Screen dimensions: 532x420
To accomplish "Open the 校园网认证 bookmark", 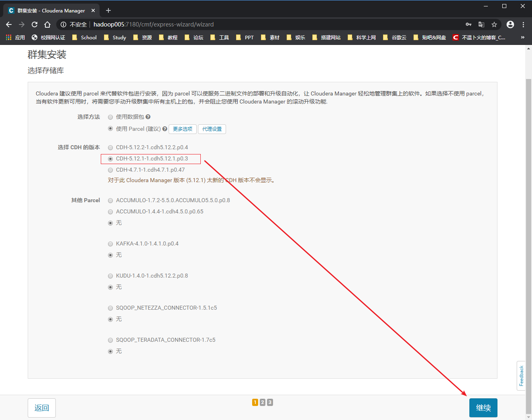I will pyautogui.click(x=48, y=37).
